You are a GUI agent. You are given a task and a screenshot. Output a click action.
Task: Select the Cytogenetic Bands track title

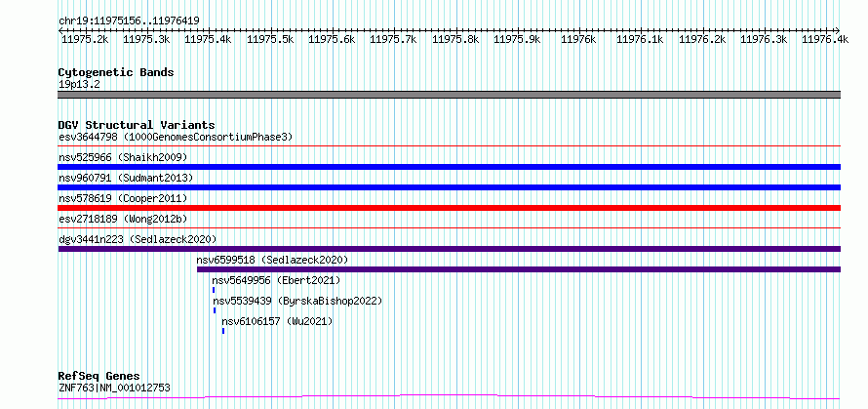coord(116,72)
